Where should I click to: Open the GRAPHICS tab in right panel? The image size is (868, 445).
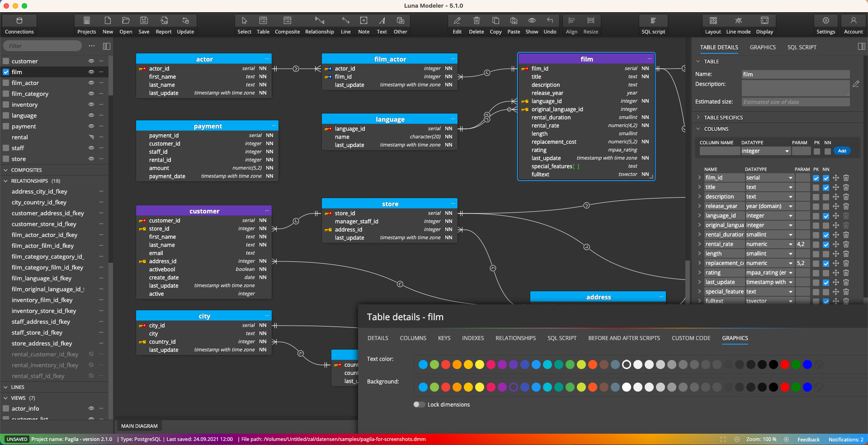click(762, 47)
